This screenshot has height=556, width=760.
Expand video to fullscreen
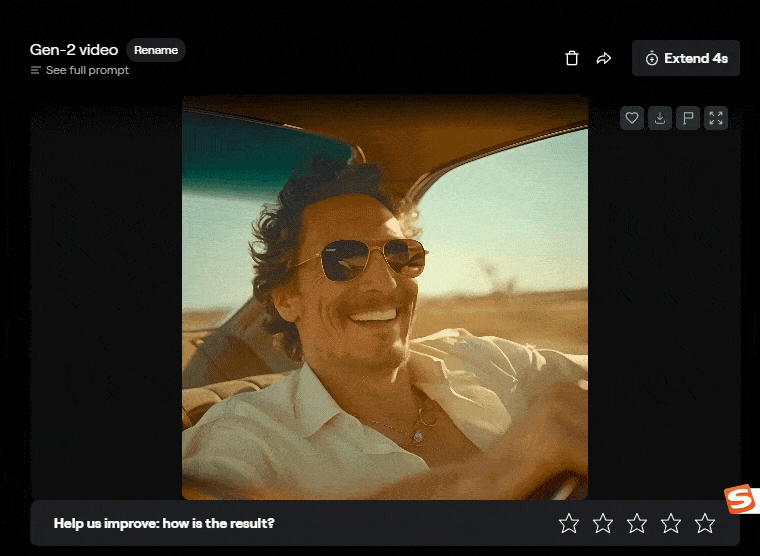[x=716, y=118]
